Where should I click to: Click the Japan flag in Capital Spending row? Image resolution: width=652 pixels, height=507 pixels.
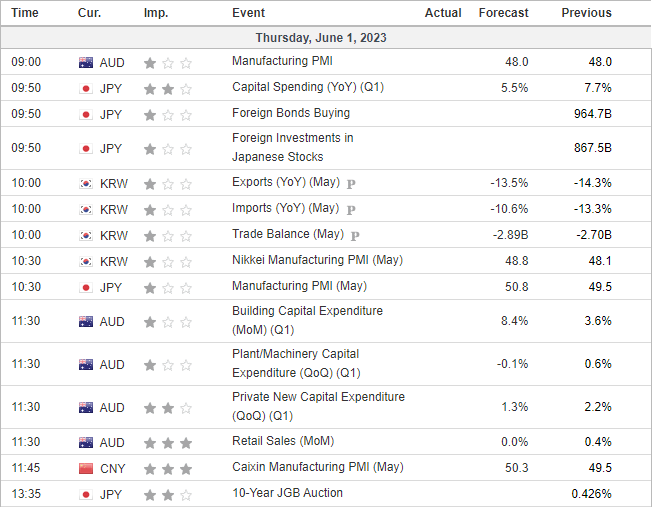click(86, 89)
